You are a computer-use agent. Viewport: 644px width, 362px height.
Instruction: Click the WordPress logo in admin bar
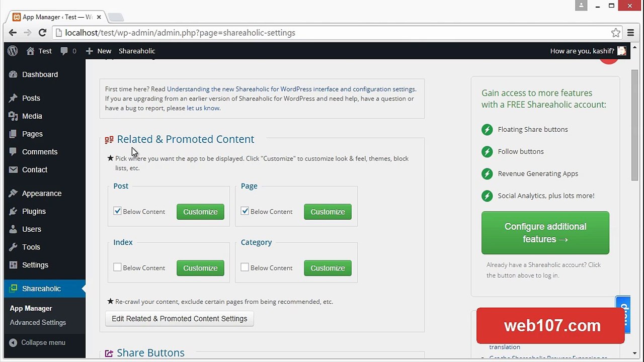(x=13, y=51)
